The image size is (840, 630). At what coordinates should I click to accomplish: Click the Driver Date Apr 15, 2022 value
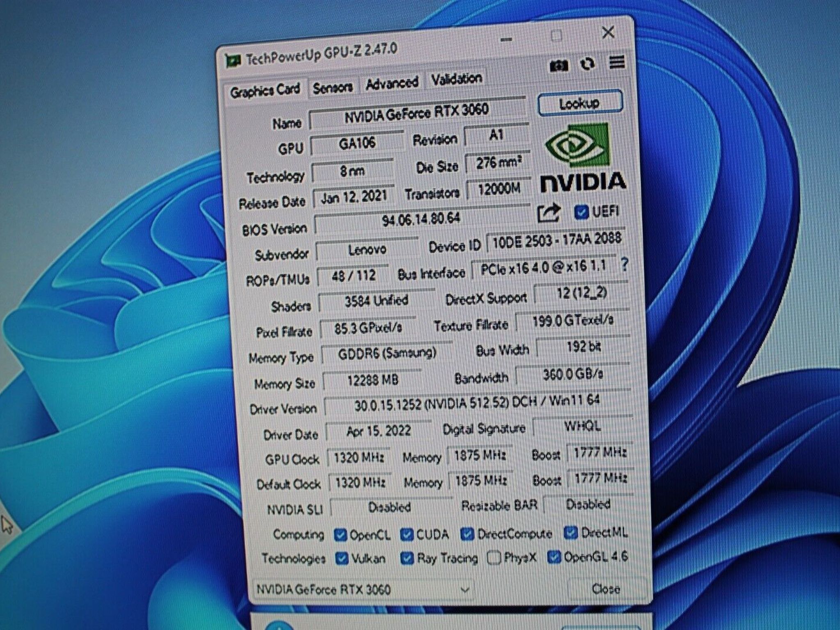tap(378, 431)
